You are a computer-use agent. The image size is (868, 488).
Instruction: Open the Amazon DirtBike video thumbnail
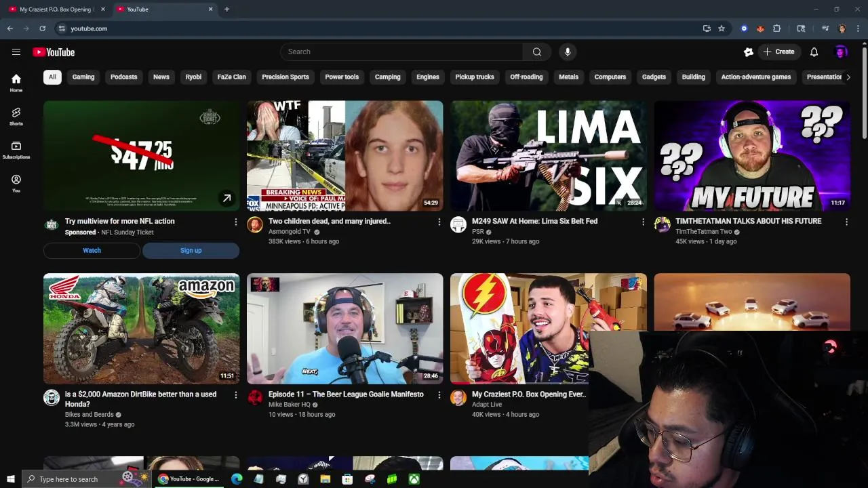(x=141, y=329)
